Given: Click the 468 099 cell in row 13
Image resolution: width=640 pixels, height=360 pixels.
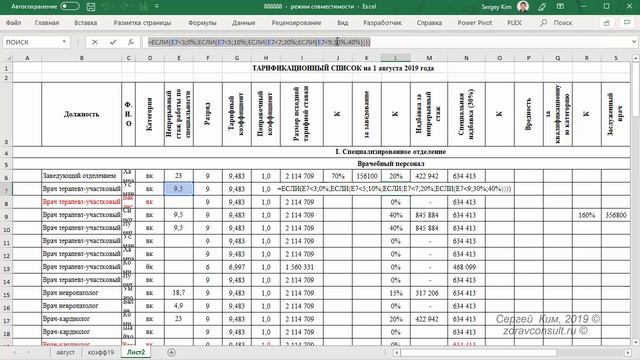Looking at the screenshot, I should [x=466, y=267].
